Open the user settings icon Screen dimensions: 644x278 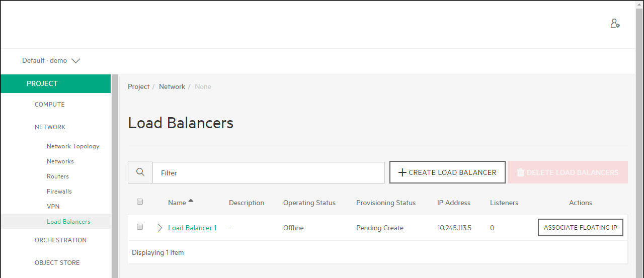[x=615, y=24]
